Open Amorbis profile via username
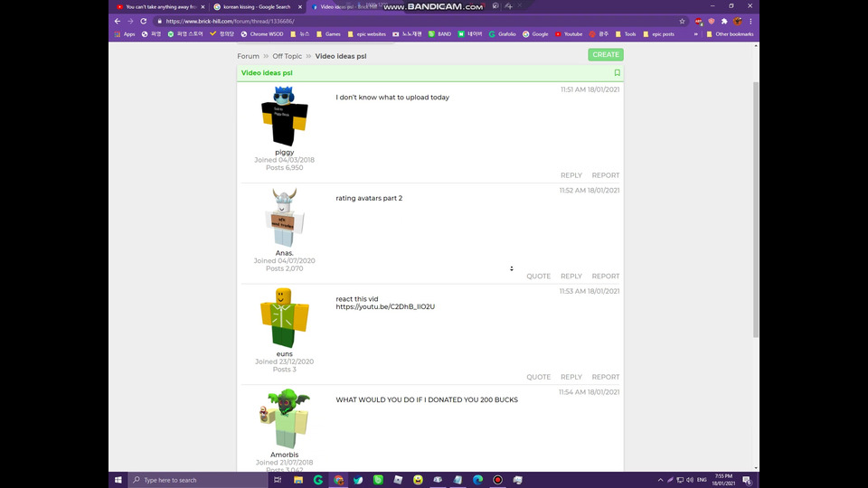The height and width of the screenshot is (488, 868). point(284,455)
